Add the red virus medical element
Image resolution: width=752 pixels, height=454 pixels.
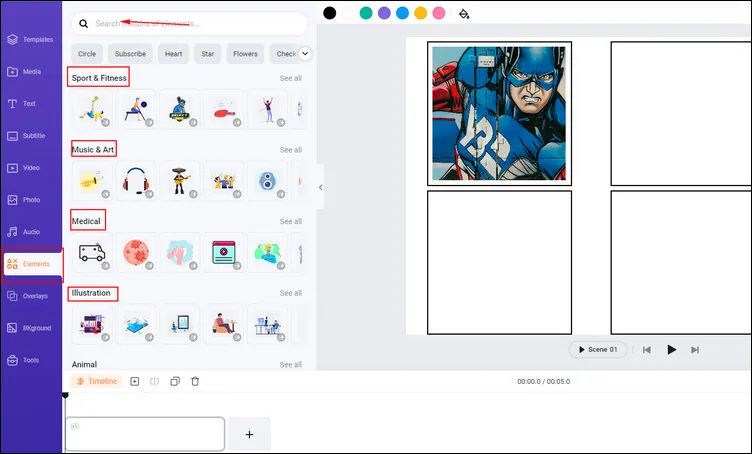(x=136, y=253)
